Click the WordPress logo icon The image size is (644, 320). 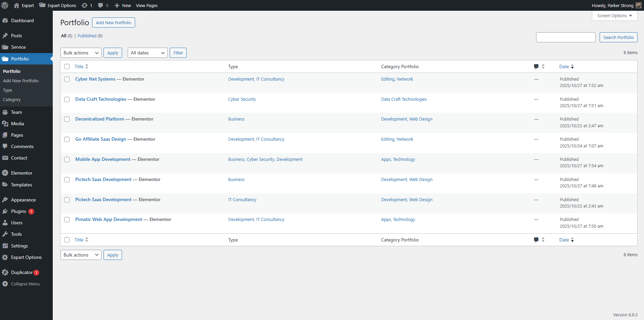click(x=5, y=5)
